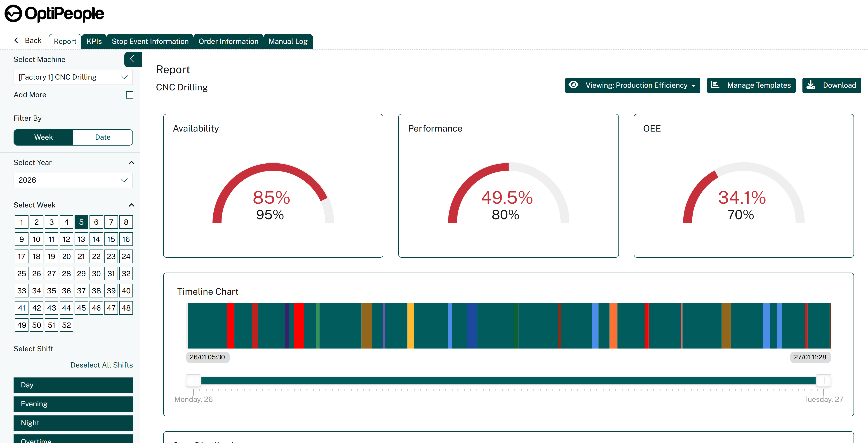Click Manage Templates button
The width and height of the screenshot is (868, 443).
click(x=751, y=85)
